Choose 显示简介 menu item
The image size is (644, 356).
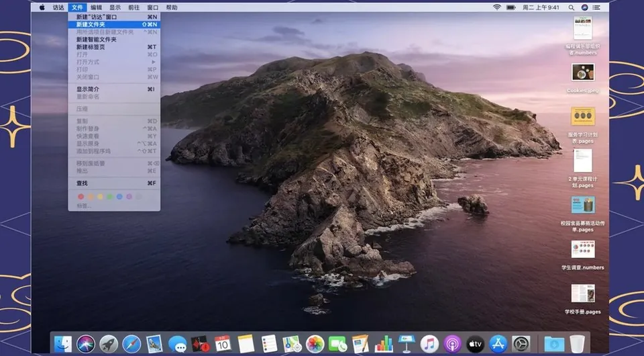(114, 89)
